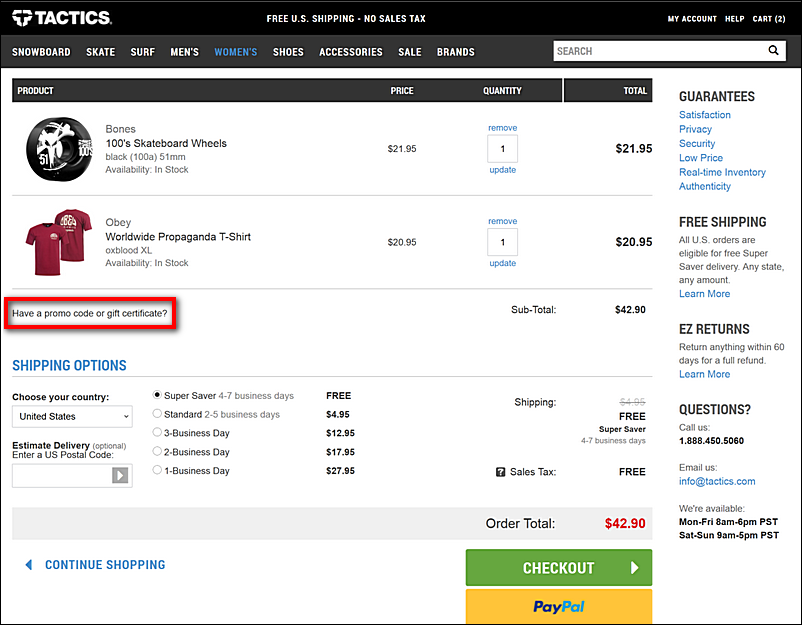Open the Bones wheels product image
Screen dimensions: 802x625
click(59, 149)
